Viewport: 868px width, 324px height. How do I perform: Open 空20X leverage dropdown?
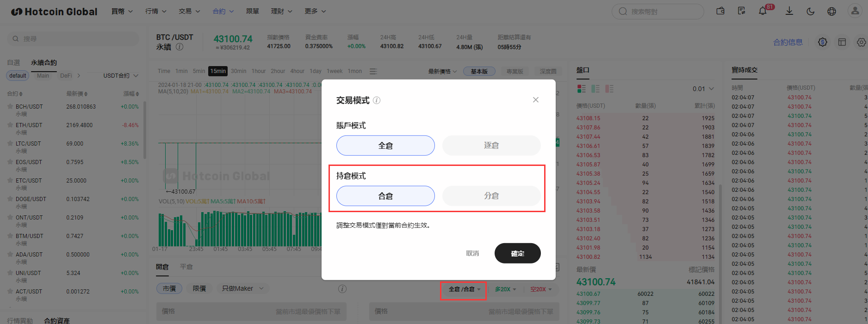point(541,289)
